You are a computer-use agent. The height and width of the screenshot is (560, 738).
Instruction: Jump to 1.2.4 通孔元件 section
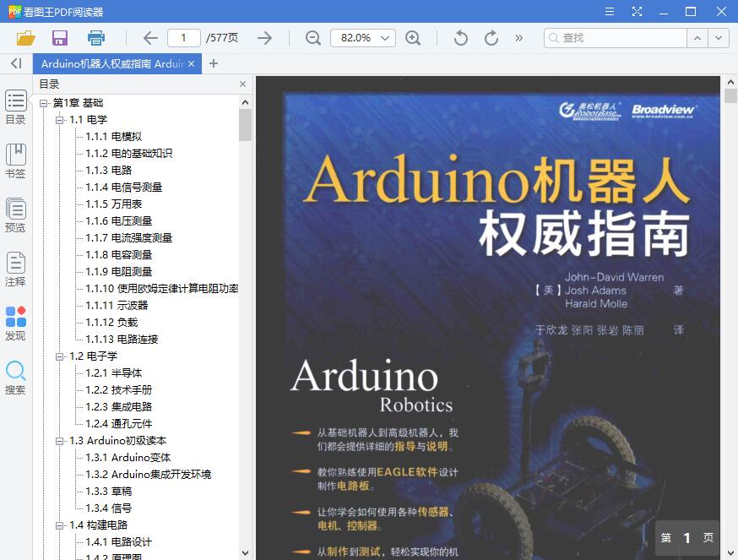click(118, 424)
